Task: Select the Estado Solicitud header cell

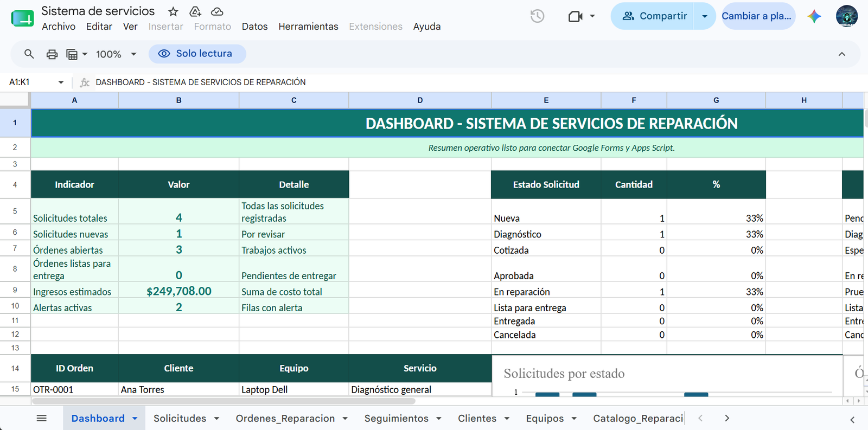Action: click(x=546, y=184)
